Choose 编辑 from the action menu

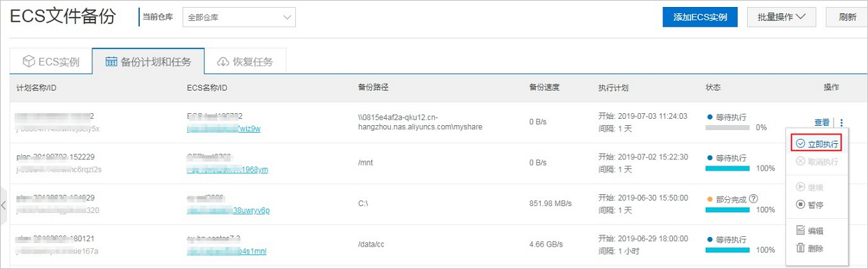810,231
